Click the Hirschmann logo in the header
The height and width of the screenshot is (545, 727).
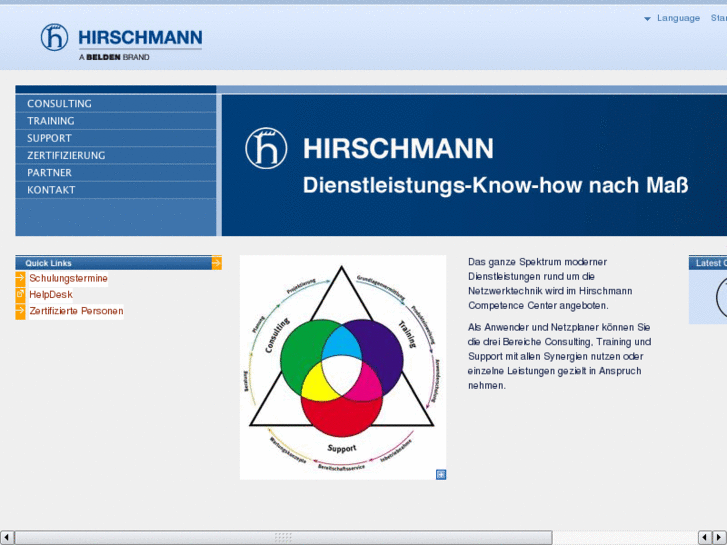121,41
